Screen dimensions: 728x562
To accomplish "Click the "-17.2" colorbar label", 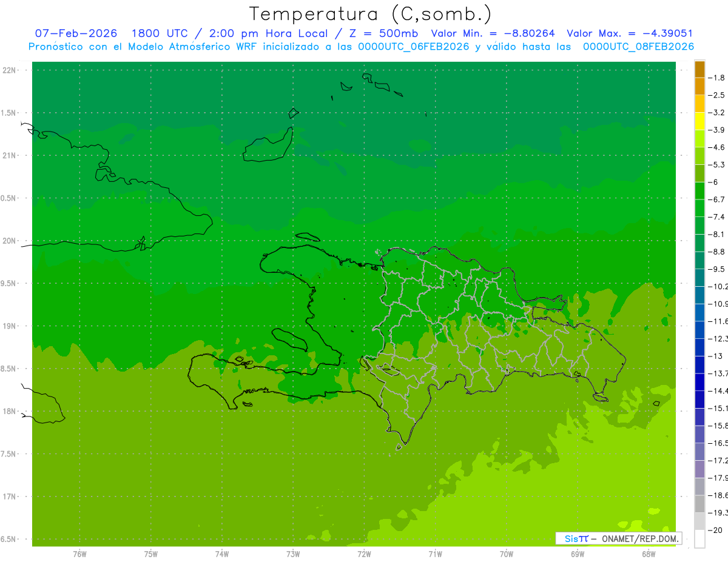I will point(718,461).
